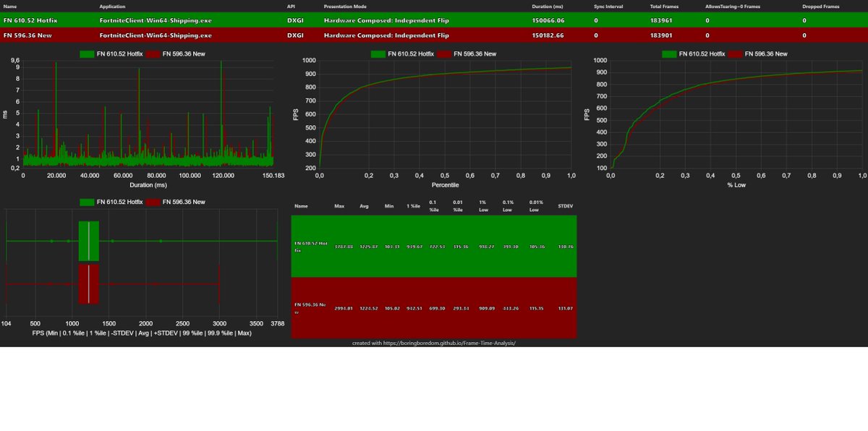This screenshot has height=431, width=868.
Task: Toggle FN 610.52 Hotfix legend on box plot chart
Action: coord(111,202)
